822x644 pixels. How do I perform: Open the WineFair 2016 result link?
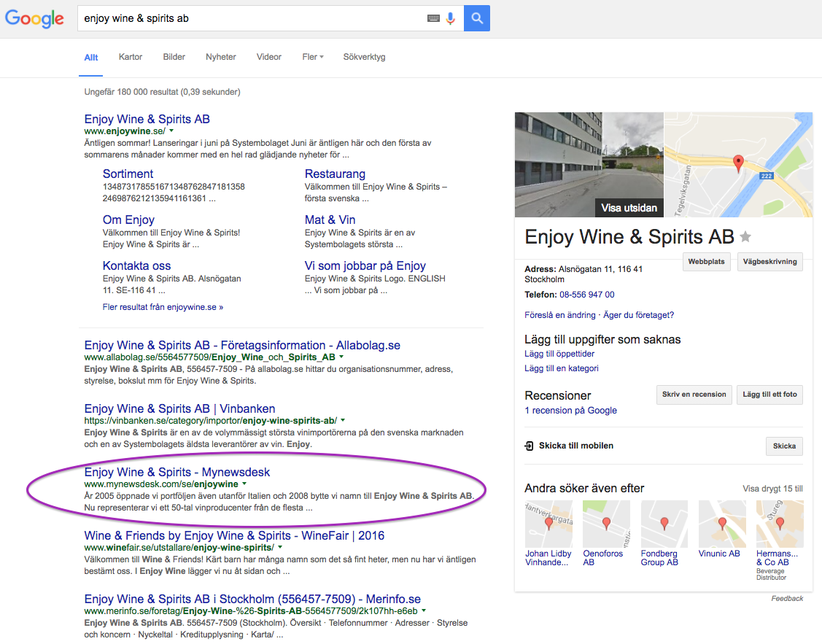(x=234, y=535)
